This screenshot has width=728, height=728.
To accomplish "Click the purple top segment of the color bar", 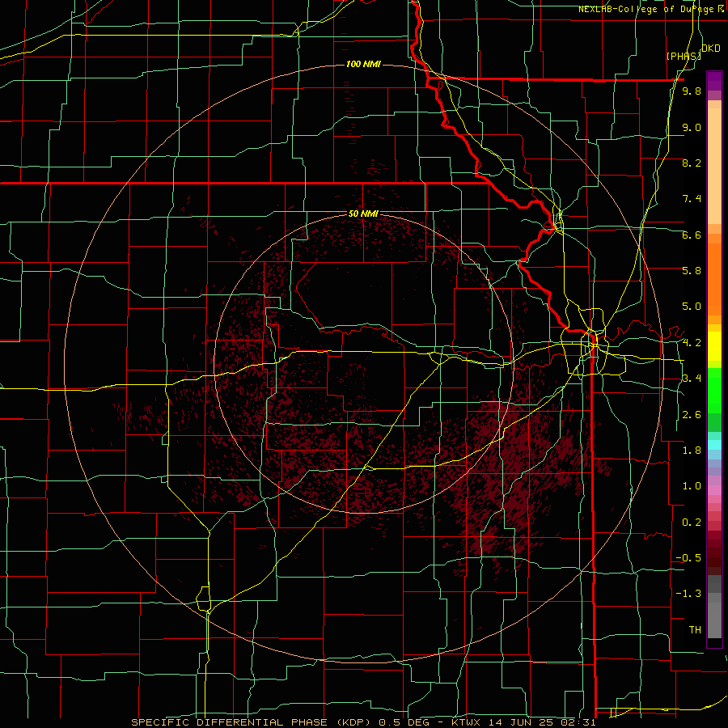I will click(714, 81).
